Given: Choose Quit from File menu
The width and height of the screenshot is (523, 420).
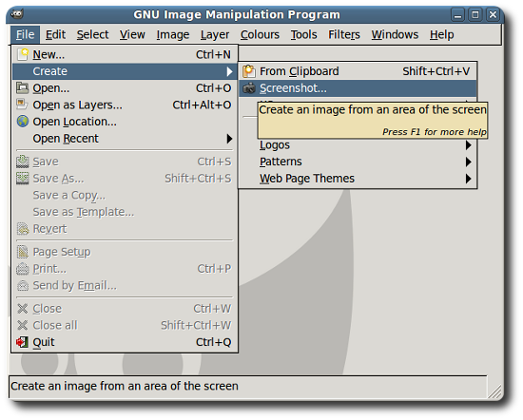Looking at the screenshot, I should click(125, 342).
